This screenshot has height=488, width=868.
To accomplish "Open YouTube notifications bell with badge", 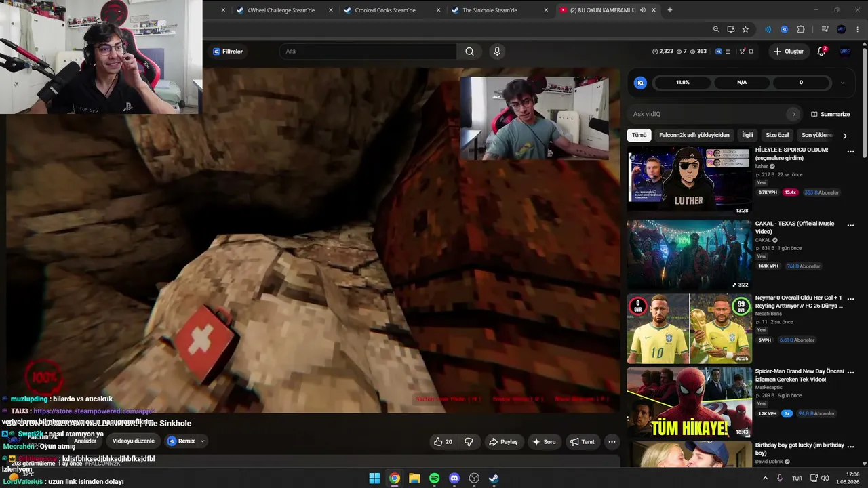I will tap(821, 52).
